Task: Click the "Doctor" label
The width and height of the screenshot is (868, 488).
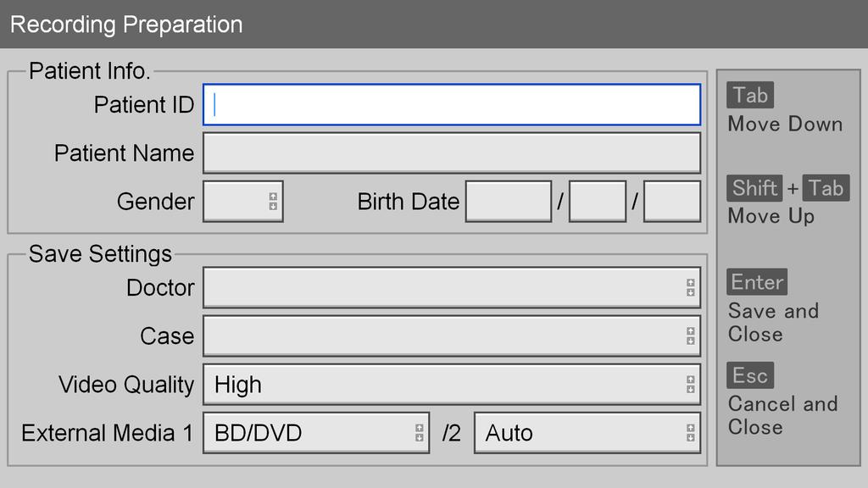Action: tap(160, 288)
